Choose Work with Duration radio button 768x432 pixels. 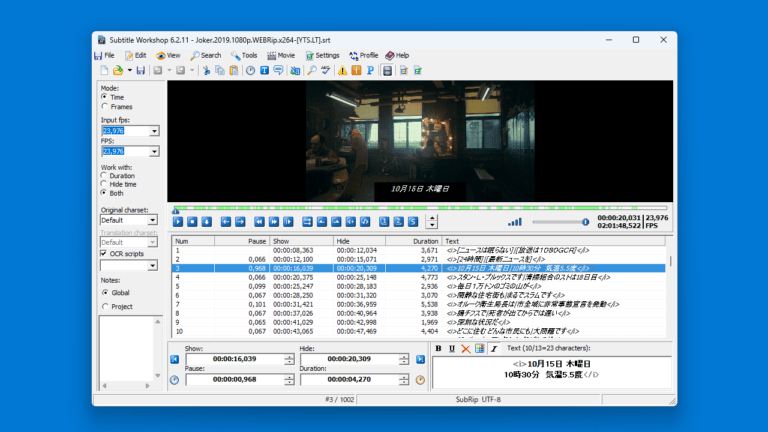click(x=104, y=175)
